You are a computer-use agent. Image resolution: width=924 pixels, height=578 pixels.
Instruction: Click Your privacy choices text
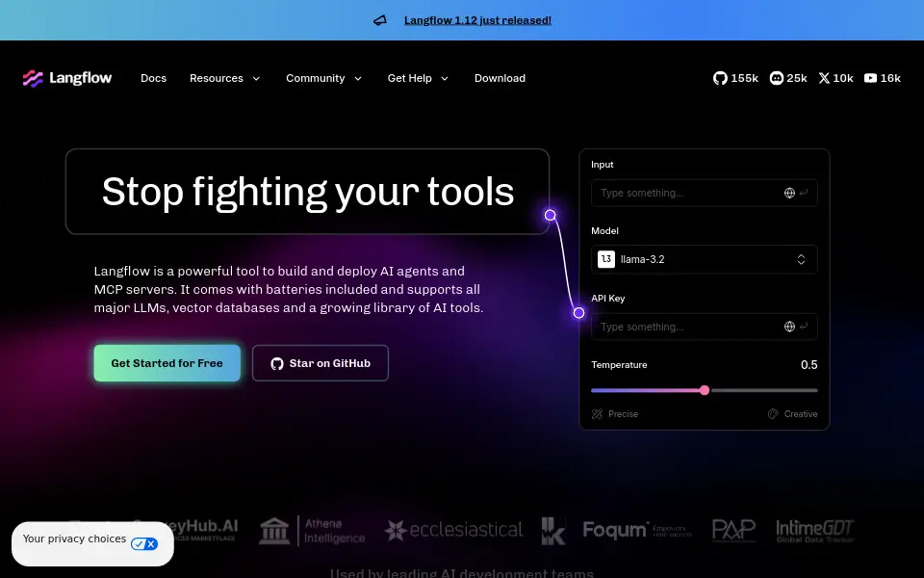(74, 539)
